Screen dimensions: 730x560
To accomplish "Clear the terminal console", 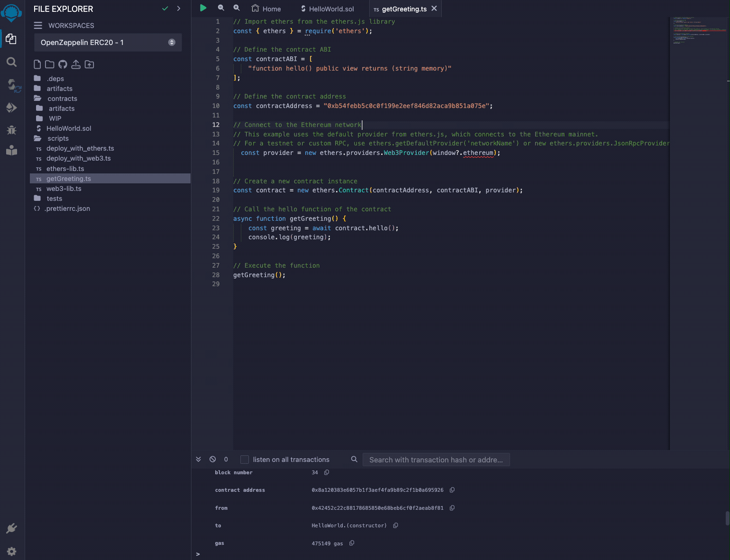I will (213, 459).
